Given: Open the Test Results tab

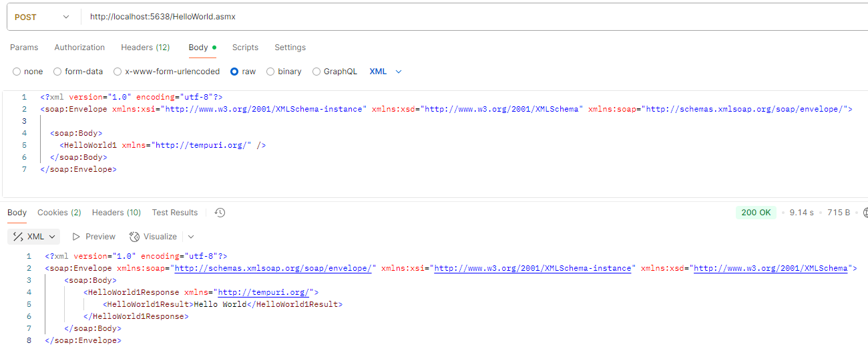Looking at the screenshot, I should pyautogui.click(x=175, y=213).
